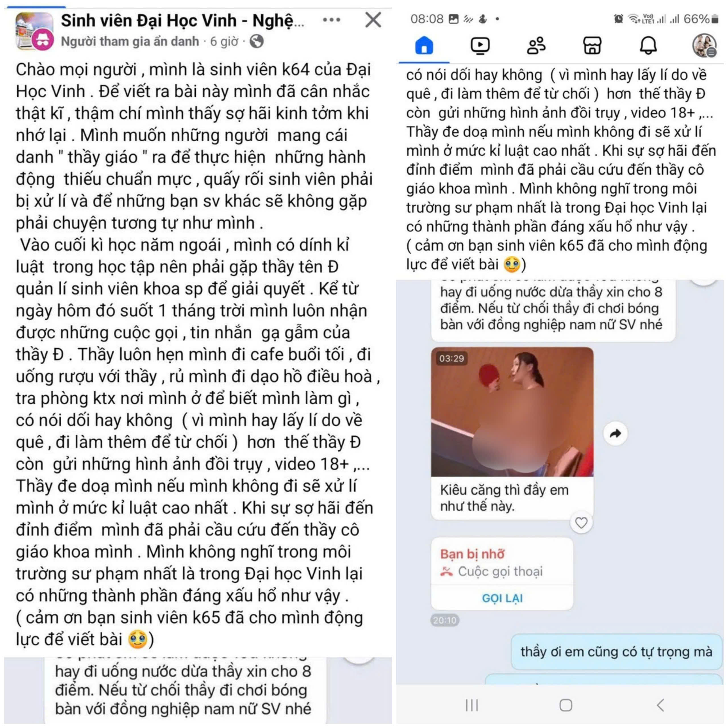
Task: Open the Watch video tab
Action: (x=480, y=45)
